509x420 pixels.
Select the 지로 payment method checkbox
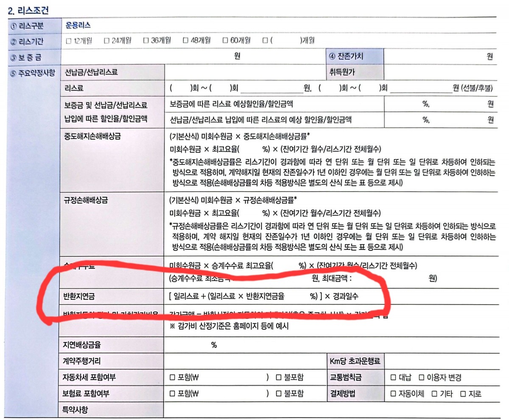click(463, 394)
